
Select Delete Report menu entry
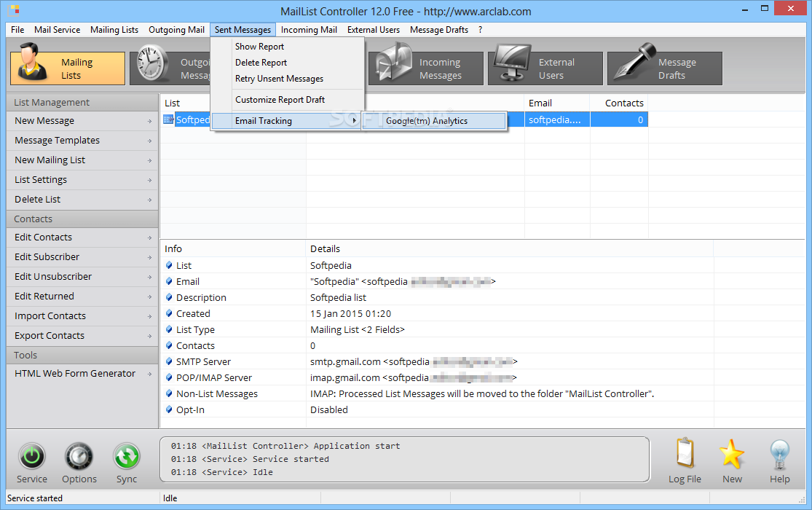click(261, 62)
